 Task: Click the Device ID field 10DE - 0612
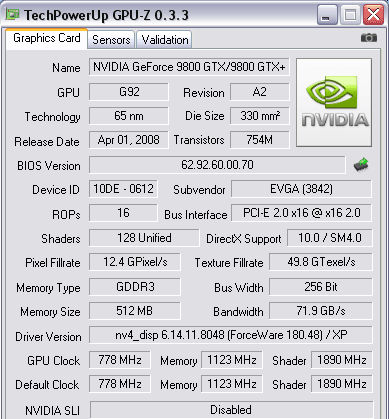click(123, 189)
